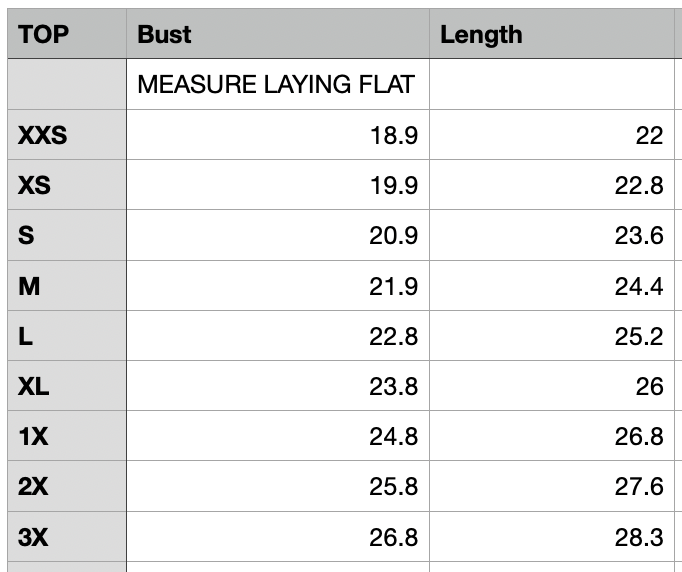Select the 1X row label
The image size is (682, 572).
67,436
